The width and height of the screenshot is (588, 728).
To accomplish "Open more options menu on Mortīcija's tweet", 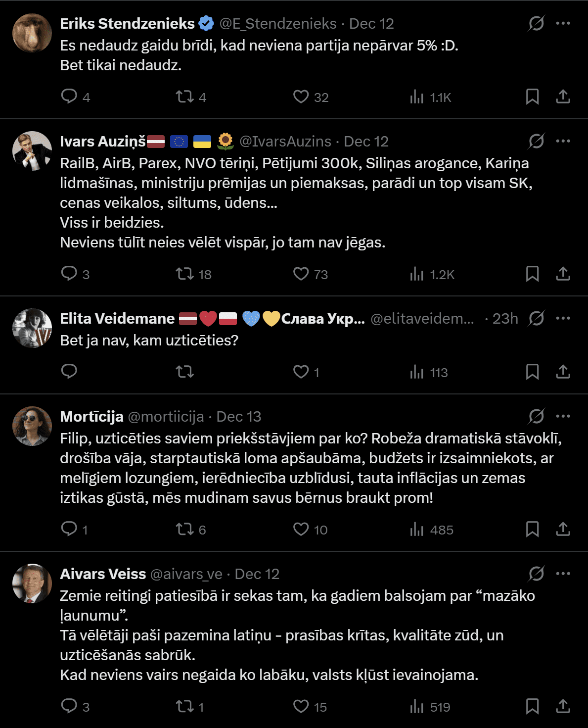I will (563, 416).
